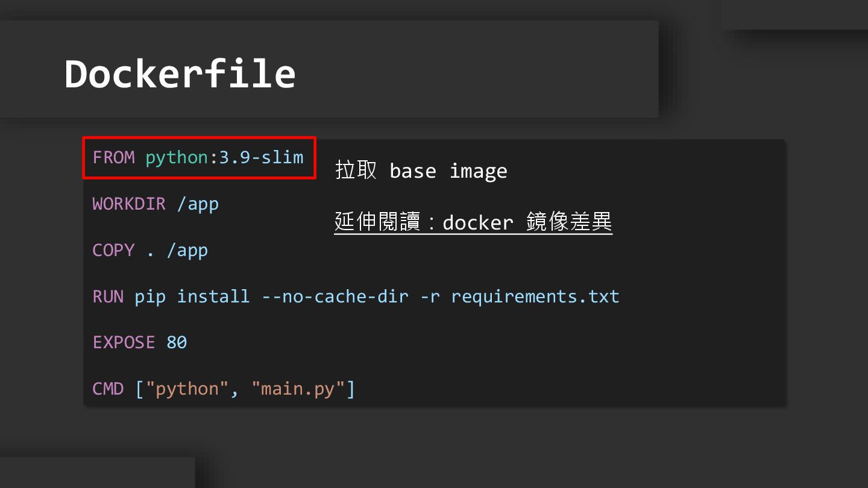This screenshot has height=488, width=868.
Task: Click the "main.py" string in CMD
Action: click(x=298, y=389)
